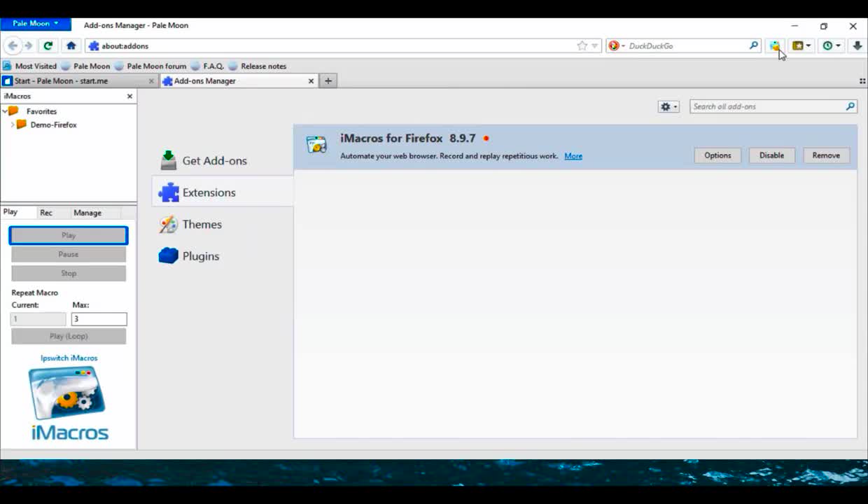Open the search engine selector dropdown
Viewport: 868px width, 504px height.
coord(616,45)
